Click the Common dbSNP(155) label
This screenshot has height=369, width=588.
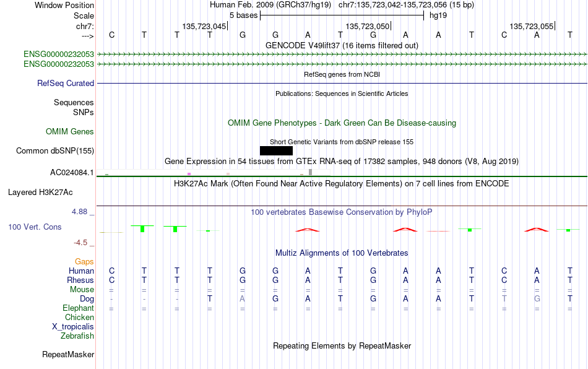pyautogui.click(x=55, y=150)
